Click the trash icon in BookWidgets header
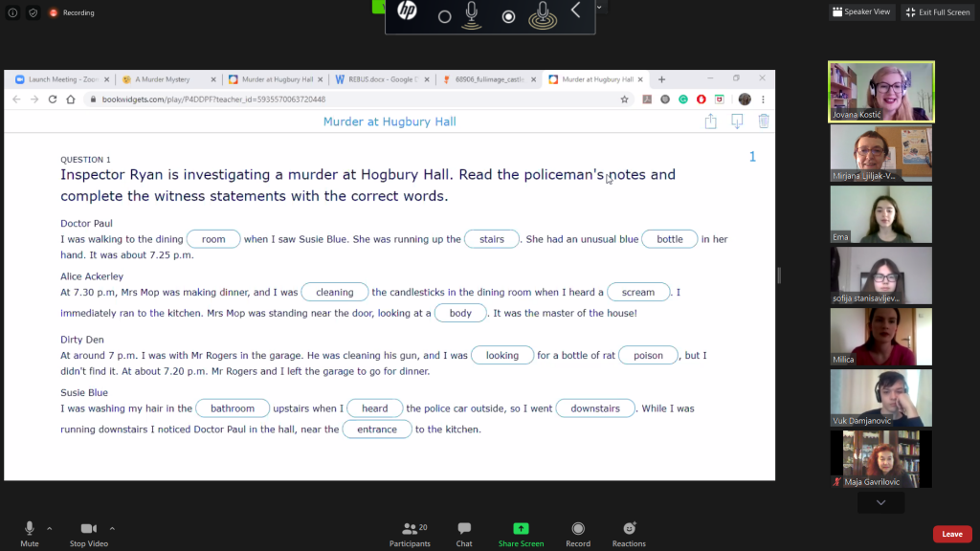 tap(764, 121)
